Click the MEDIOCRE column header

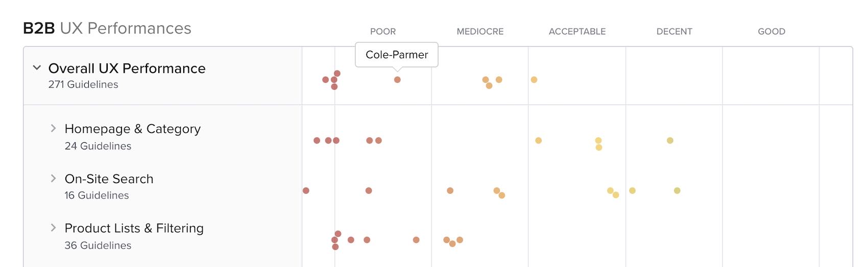tap(480, 32)
